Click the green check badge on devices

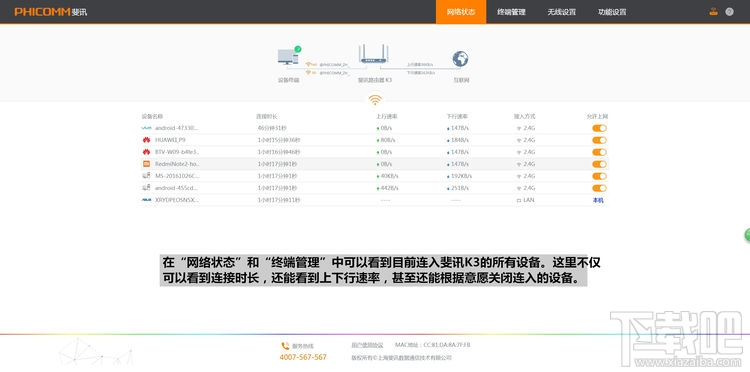(x=298, y=49)
